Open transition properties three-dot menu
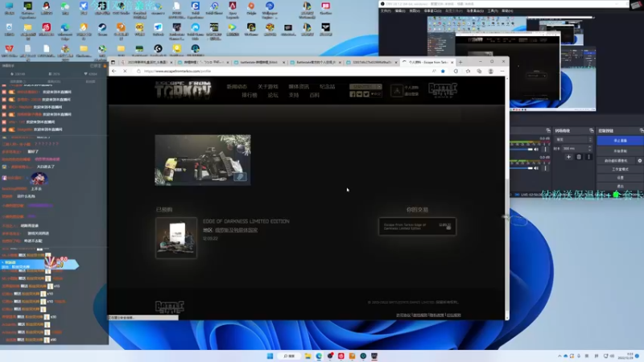 588,157
